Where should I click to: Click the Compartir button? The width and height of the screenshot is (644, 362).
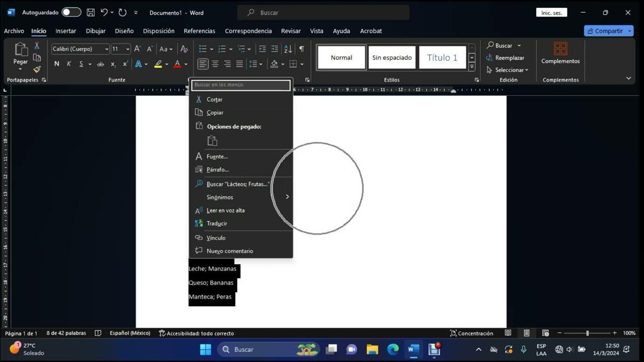tap(608, 31)
